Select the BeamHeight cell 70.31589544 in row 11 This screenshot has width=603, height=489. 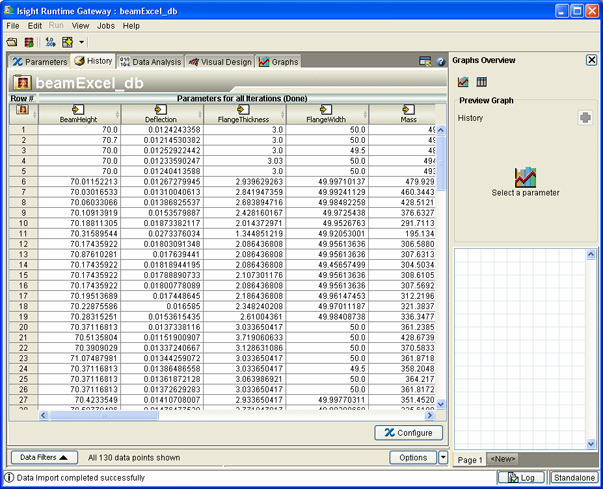pyautogui.click(x=79, y=233)
